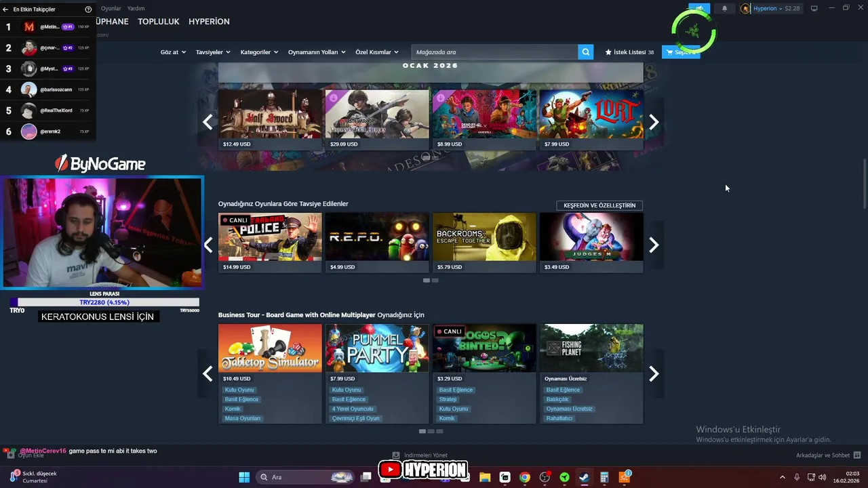Focus the Mağazada ara search field
This screenshot has height=488, width=868.
pos(494,52)
